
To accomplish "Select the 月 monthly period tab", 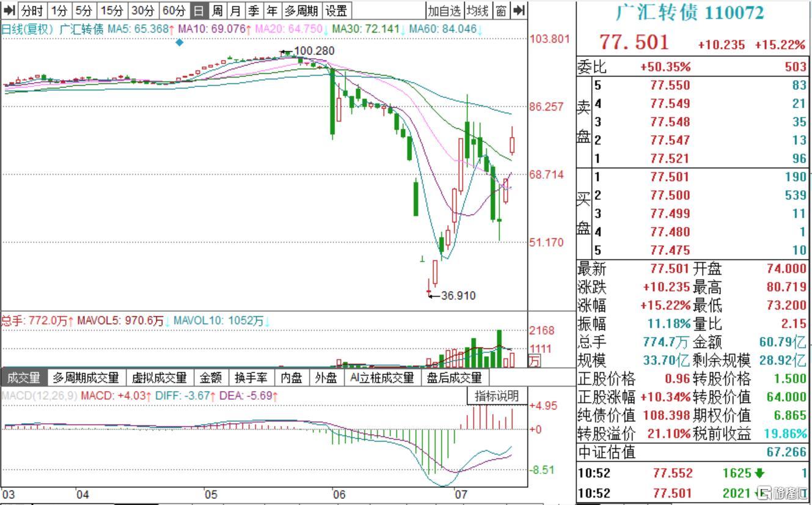I will point(235,10).
